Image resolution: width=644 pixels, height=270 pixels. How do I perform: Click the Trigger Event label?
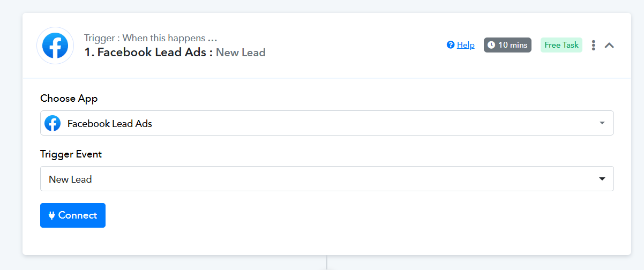coord(71,154)
